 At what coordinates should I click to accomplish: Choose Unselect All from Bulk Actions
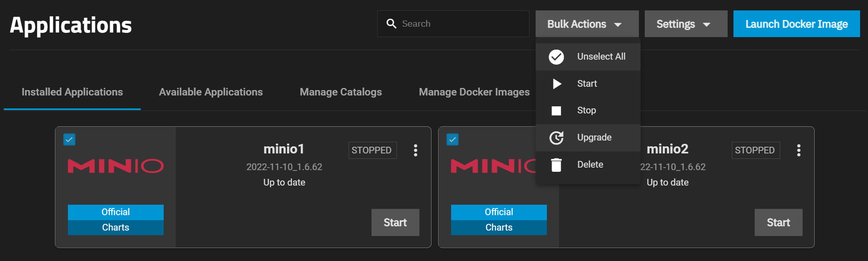[x=588, y=57]
